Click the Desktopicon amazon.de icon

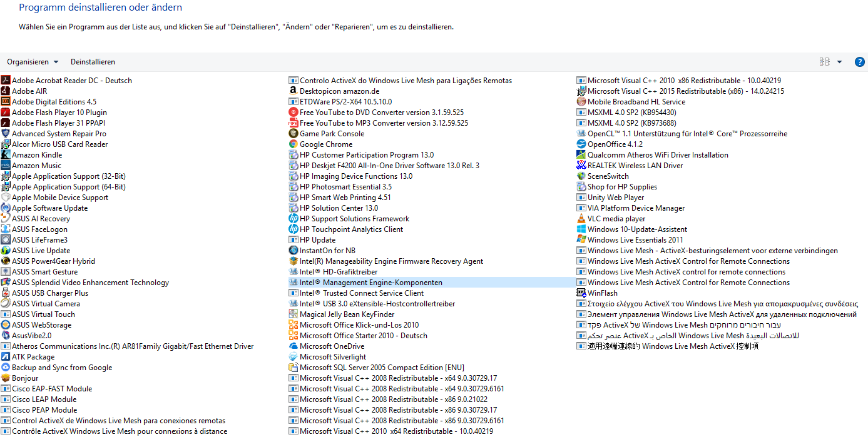pyautogui.click(x=294, y=91)
